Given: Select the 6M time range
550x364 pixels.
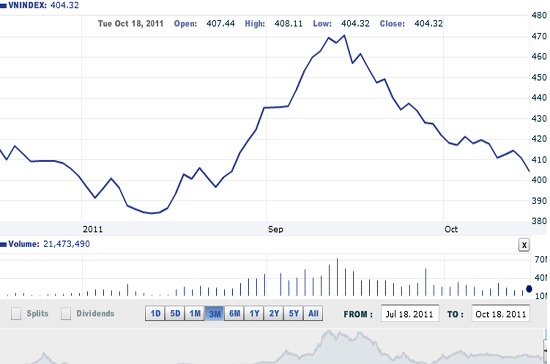Looking at the screenshot, I should [x=235, y=314].
